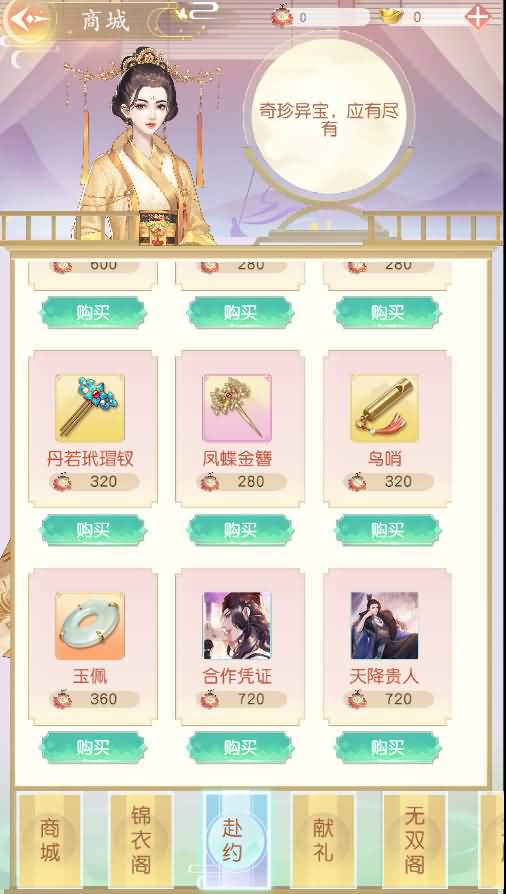Tap the gold ingot currency icon
Screen dimensions: 506x894
tap(391, 17)
